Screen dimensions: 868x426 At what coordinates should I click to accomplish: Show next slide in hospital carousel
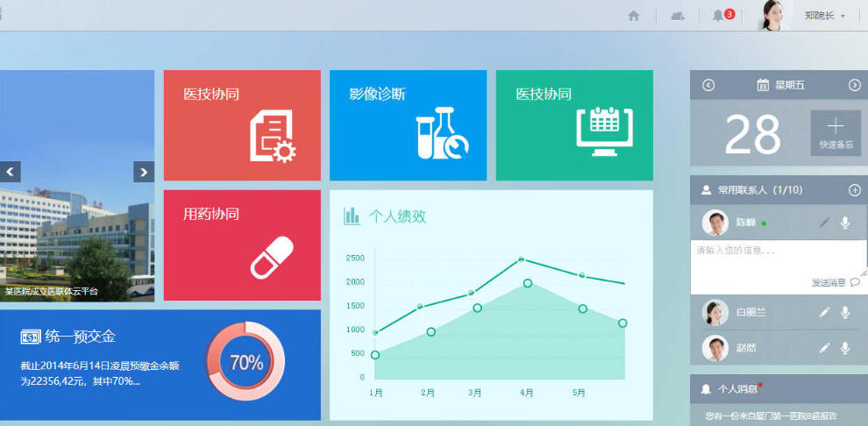pyautogui.click(x=144, y=172)
